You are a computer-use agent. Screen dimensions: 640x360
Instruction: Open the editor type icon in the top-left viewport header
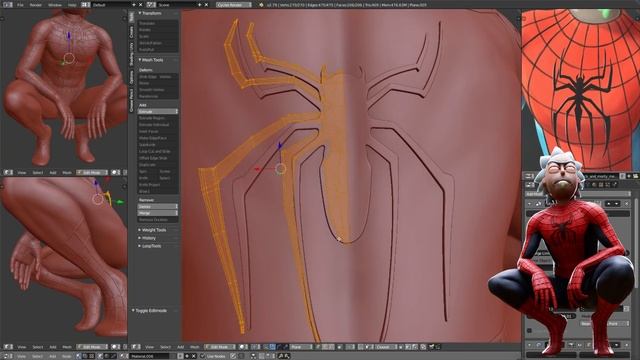coord(7,173)
